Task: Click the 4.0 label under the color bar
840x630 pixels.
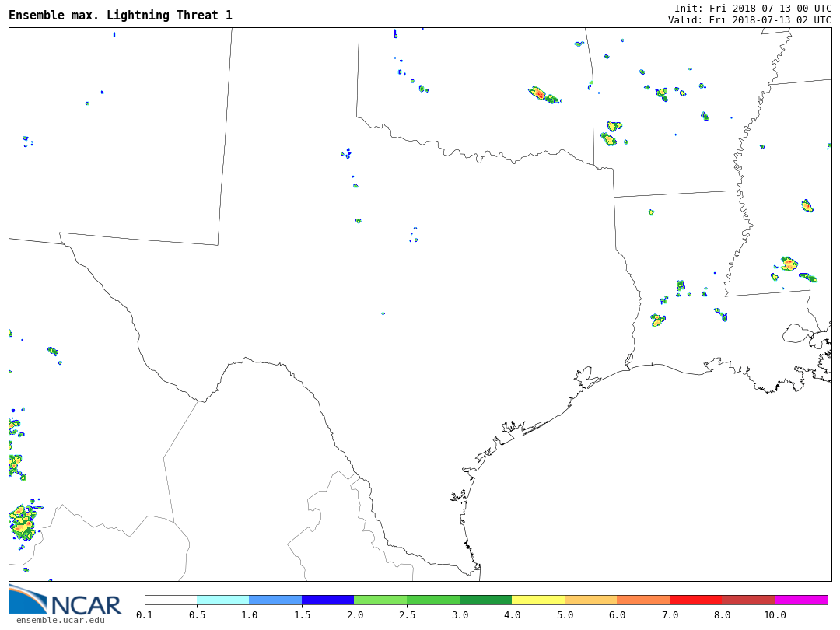Action: pos(512,615)
